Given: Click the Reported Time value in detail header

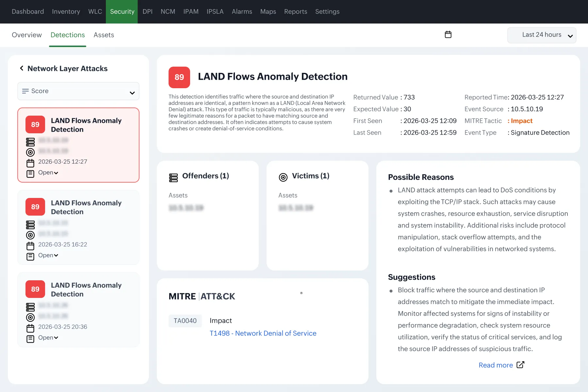Looking at the screenshot, I should tap(537, 97).
